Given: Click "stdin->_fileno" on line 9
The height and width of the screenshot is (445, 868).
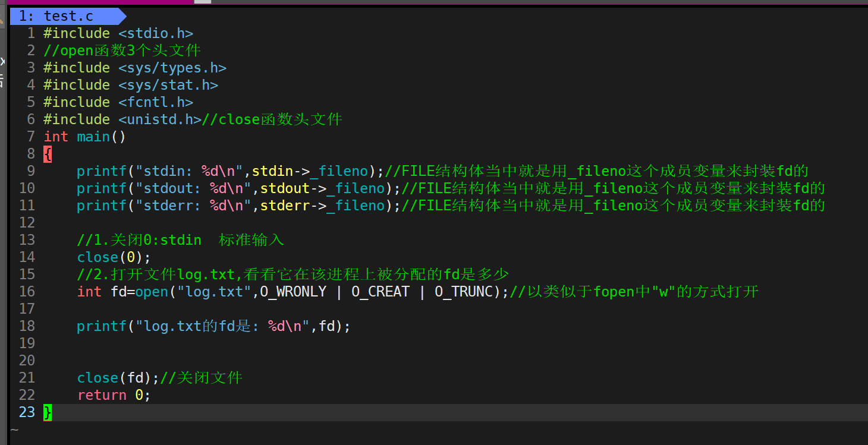Looking at the screenshot, I should pyautogui.click(x=310, y=171).
